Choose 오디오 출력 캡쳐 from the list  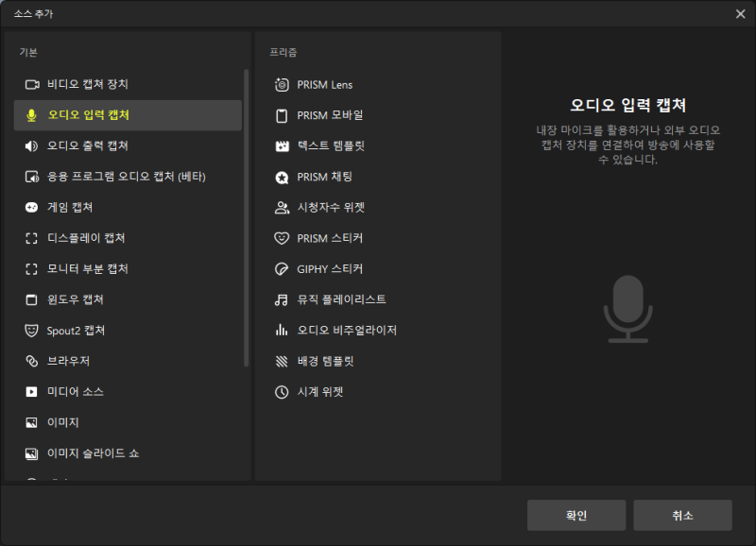click(x=88, y=146)
